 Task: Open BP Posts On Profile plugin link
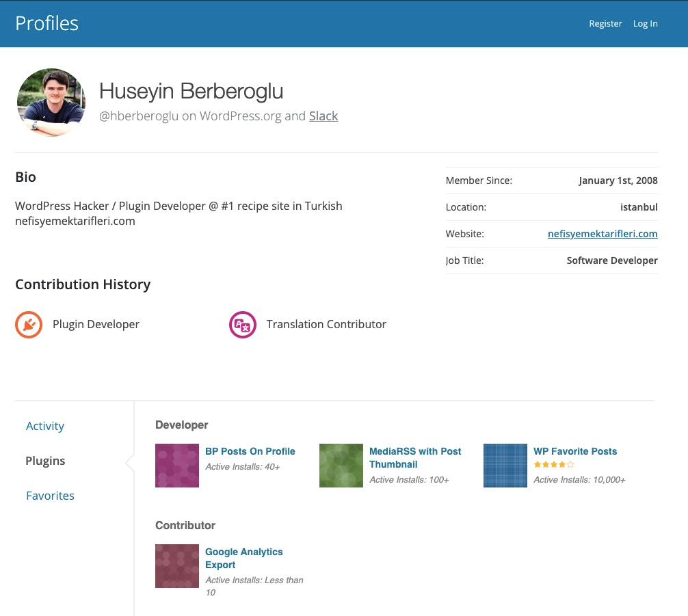250,451
